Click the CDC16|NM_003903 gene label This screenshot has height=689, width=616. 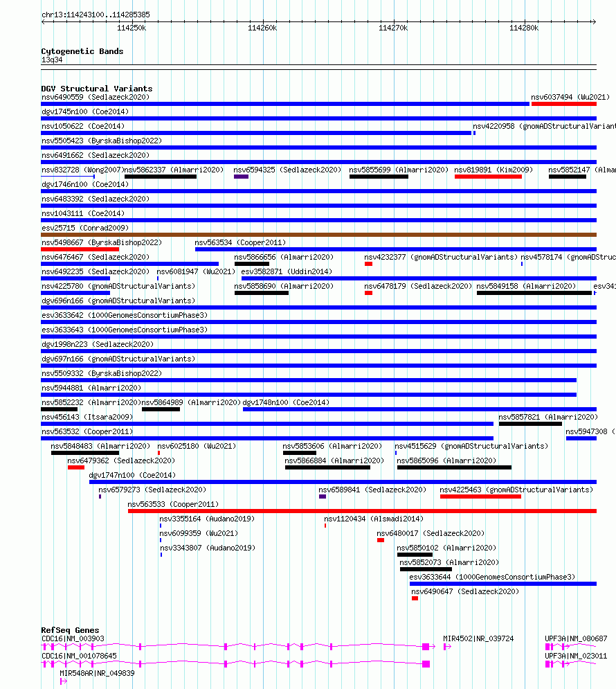click(73, 638)
